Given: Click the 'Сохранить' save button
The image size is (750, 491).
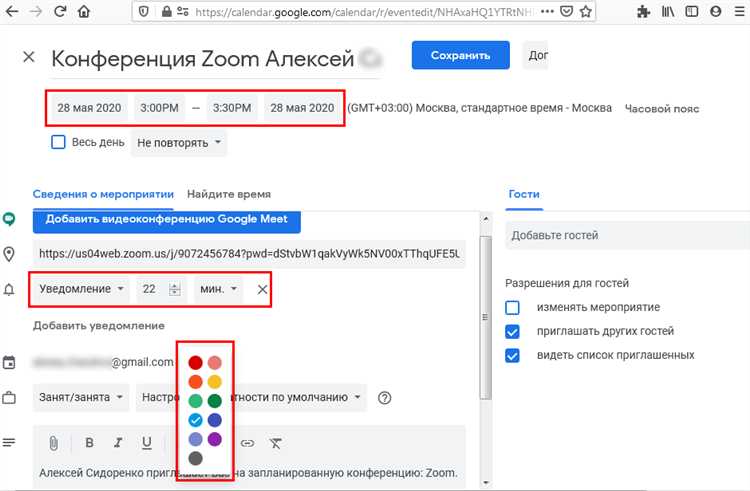Looking at the screenshot, I should [461, 55].
